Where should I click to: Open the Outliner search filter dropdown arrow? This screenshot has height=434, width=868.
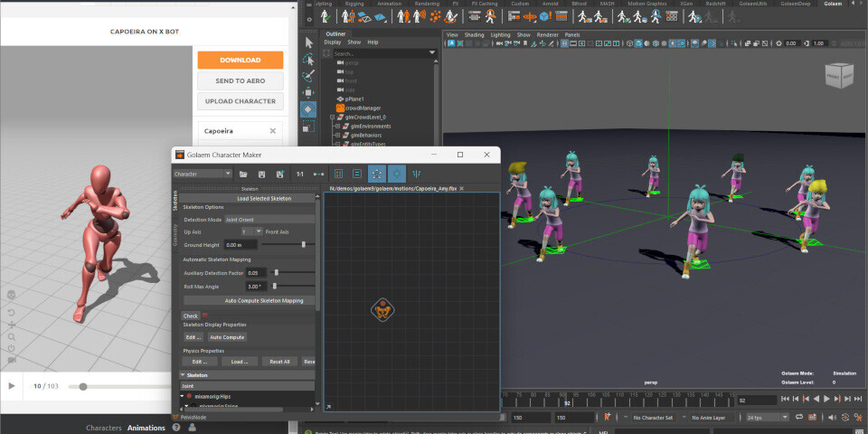(x=432, y=53)
